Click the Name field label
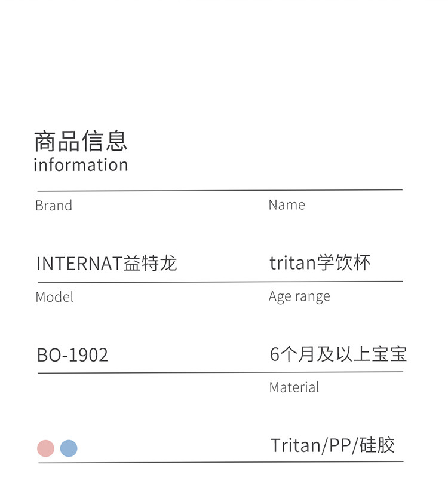 click(x=287, y=205)
